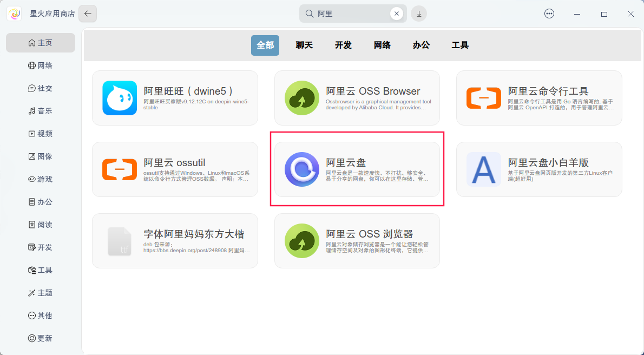Open 阿里云盘小白羊版 app details
644x355 pixels.
(539, 169)
